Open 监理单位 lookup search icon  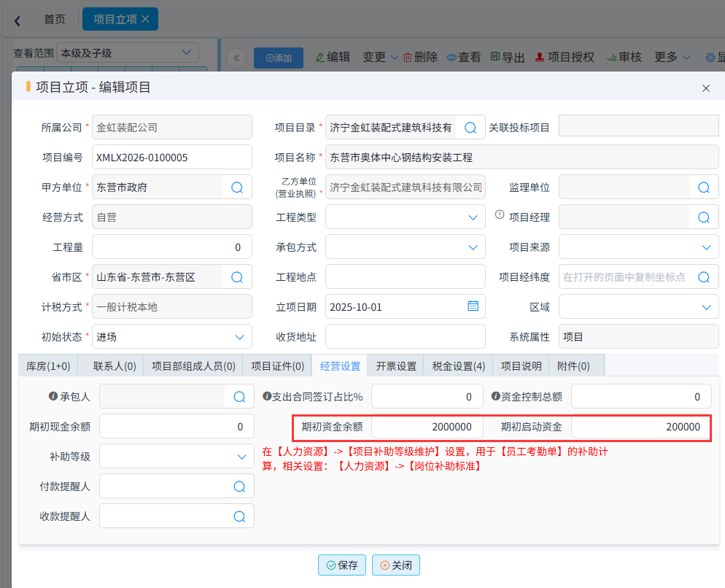point(703,187)
